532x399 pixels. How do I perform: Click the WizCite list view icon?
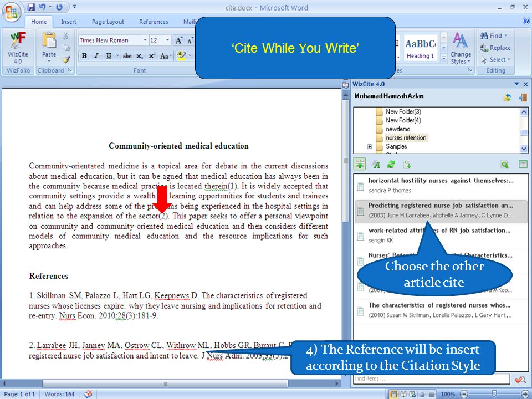[x=523, y=165]
